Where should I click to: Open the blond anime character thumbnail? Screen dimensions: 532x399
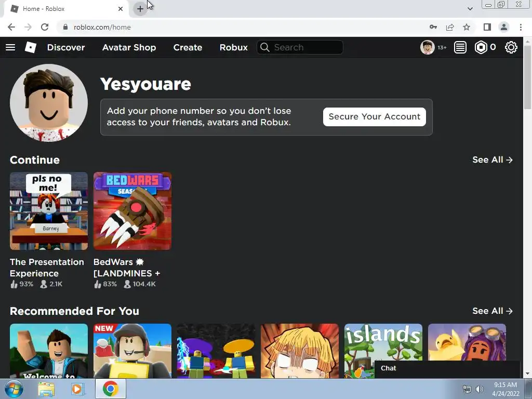(x=300, y=351)
